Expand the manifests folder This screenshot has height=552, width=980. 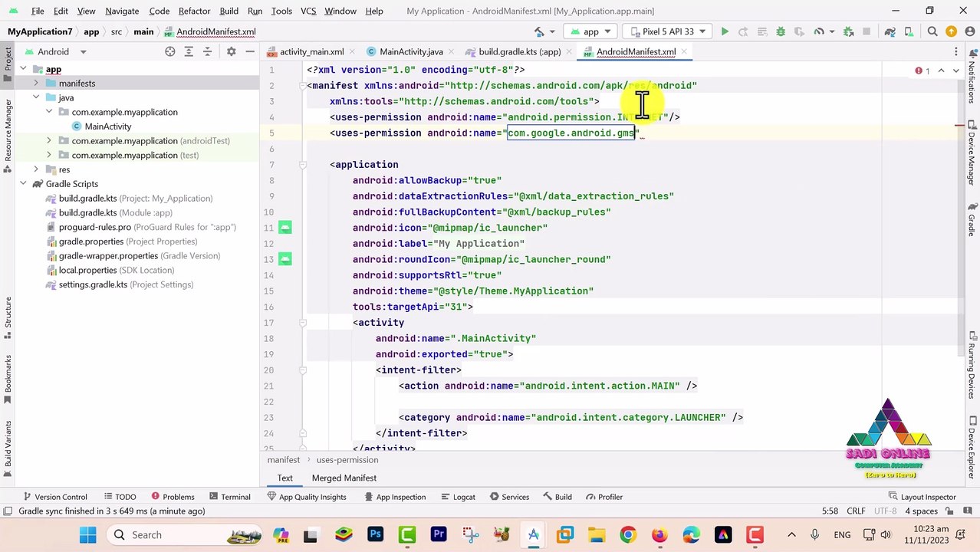click(x=36, y=84)
